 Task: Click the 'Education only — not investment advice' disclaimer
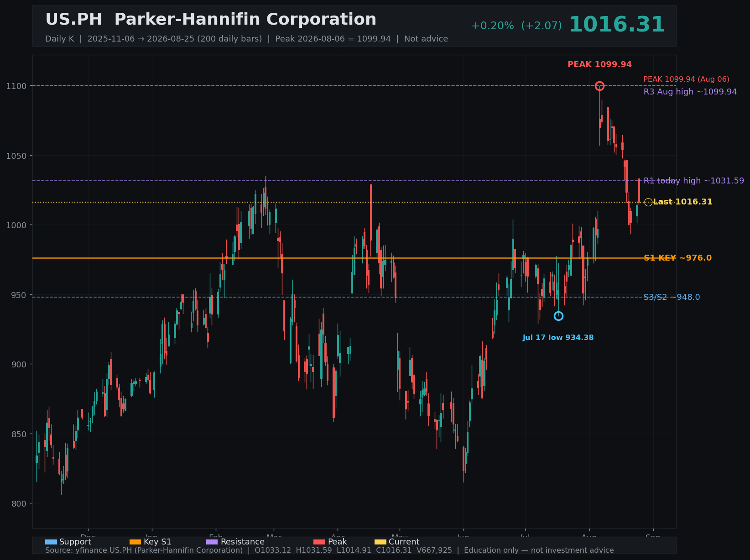pos(539,550)
